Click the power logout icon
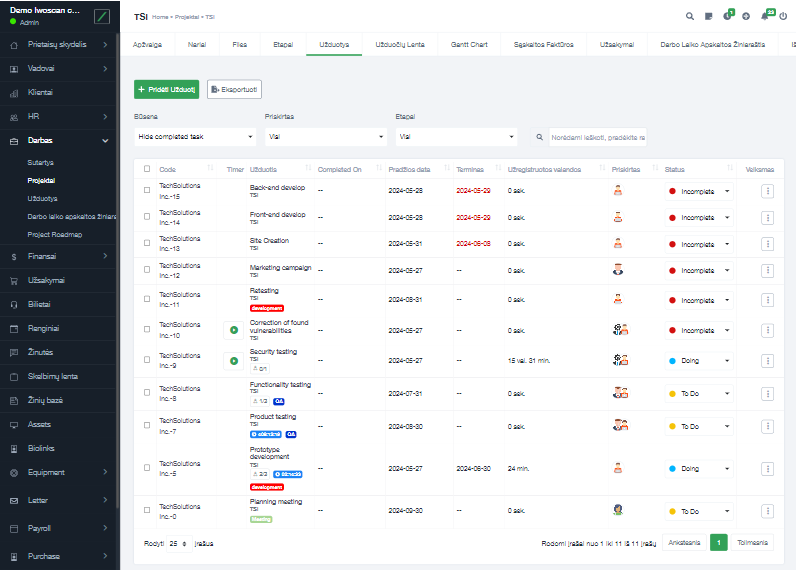The image size is (796, 570). (x=784, y=16)
